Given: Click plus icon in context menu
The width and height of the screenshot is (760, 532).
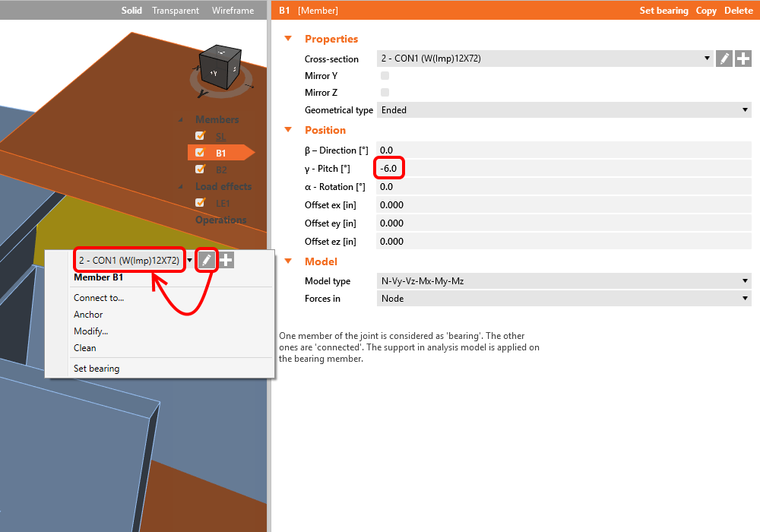Looking at the screenshot, I should coord(226,260).
